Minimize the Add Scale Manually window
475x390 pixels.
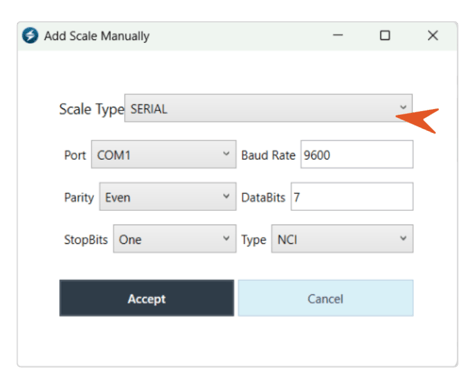pyautogui.click(x=338, y=35)
